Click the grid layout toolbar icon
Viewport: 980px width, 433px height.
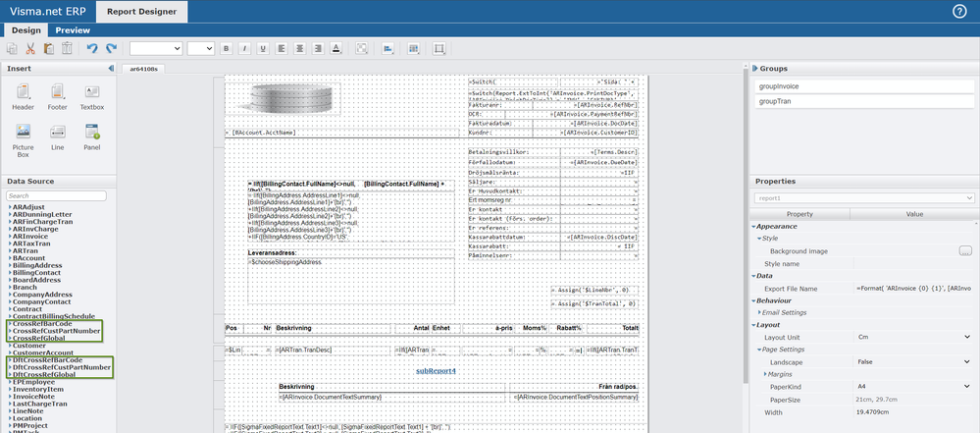(413, 49)
